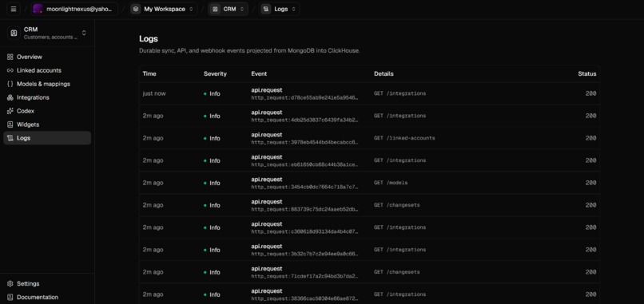This screenshot has width=644, height=304.
Task: Open Settings from the sidebar
Action: click(x=47, y=284)
